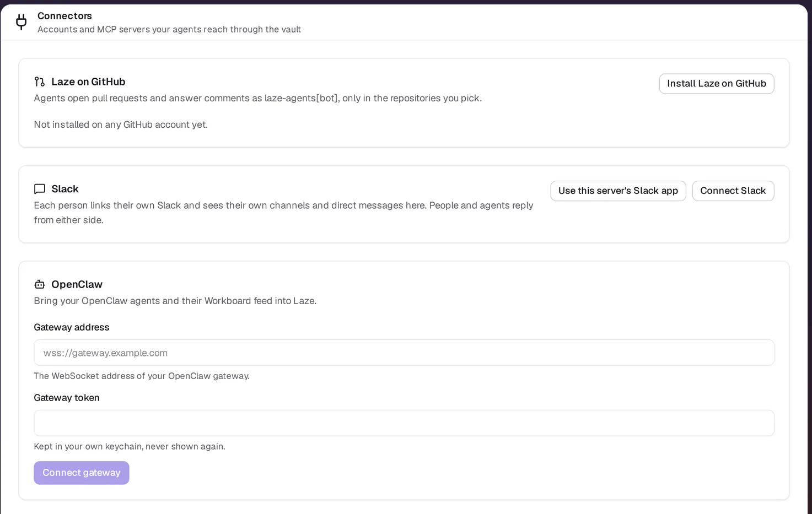Click the Connectors plug icon
Viewport: 812px width, 514px height.
coord(21,22)
